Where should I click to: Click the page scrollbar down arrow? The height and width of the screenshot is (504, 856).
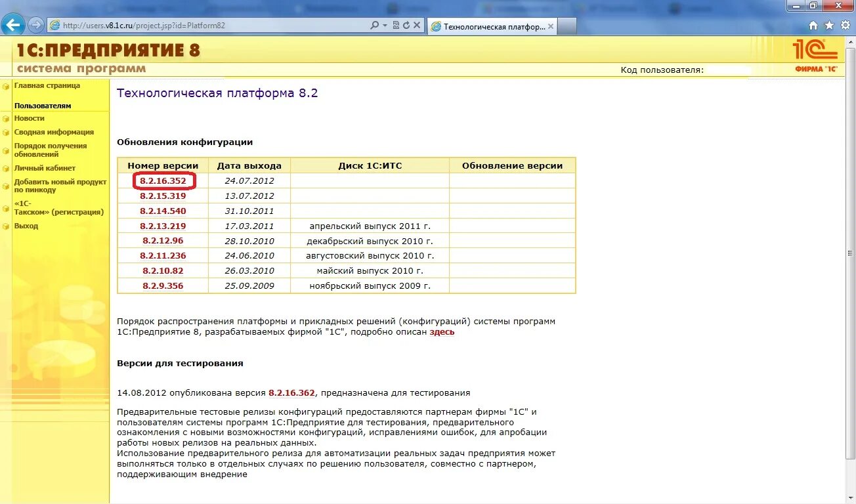click(851, 499)
